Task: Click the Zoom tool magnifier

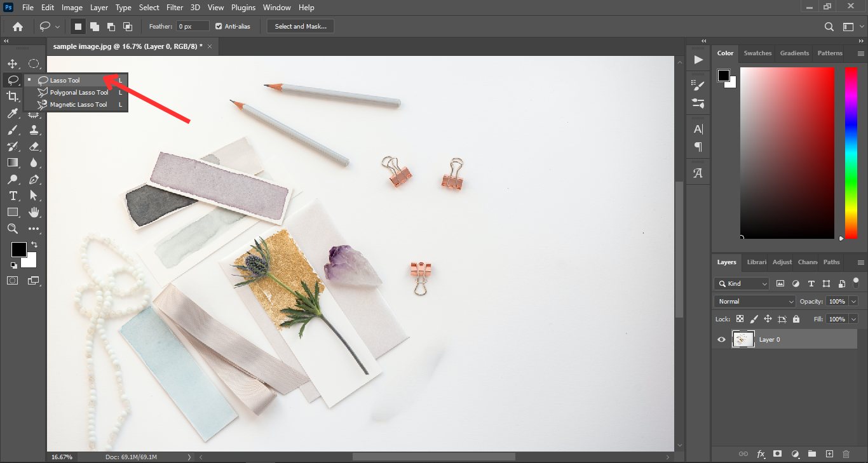Action: (x=12, y=229)
